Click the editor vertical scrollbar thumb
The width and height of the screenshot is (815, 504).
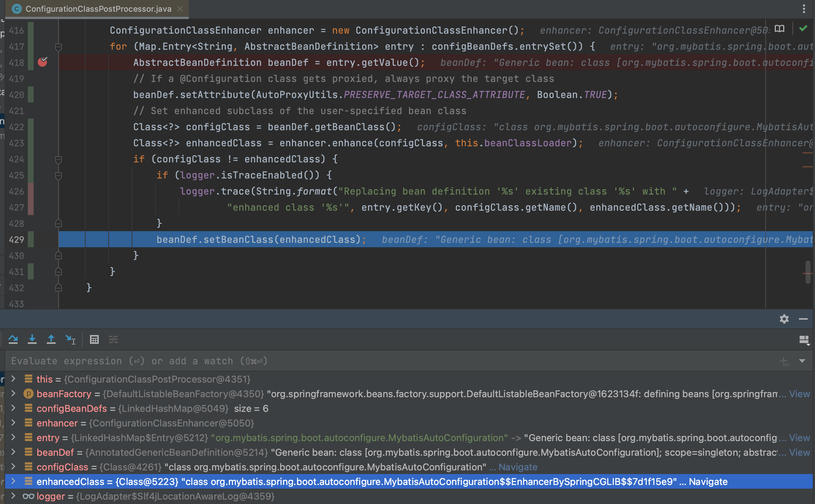pyautogui.click(x=808, y=271)
